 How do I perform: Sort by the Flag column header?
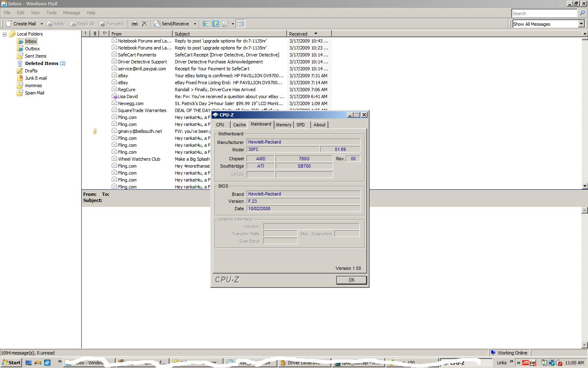point(105,34)
